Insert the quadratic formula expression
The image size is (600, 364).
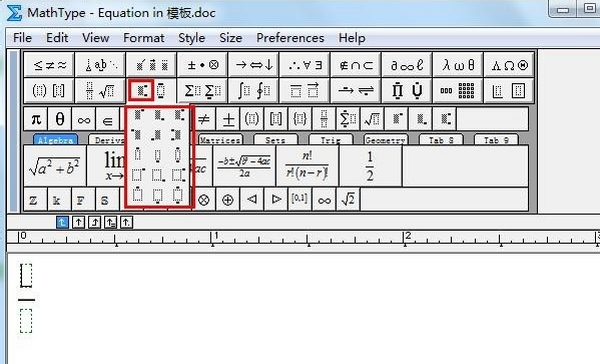click(244, 166)
